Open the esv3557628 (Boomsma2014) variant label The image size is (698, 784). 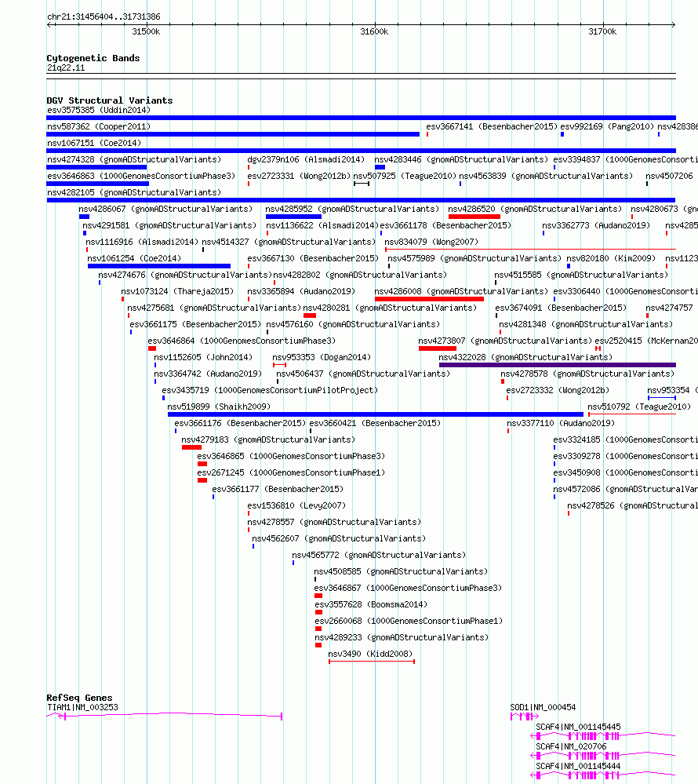pyautogui.click(x=371, y=604)
